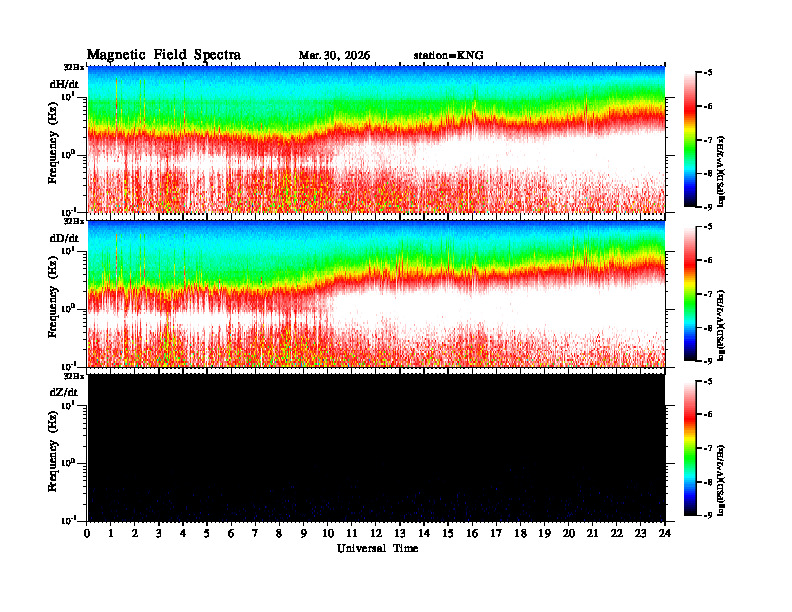
Task: Click the hour 15 tick label
Action: [448, 534]
